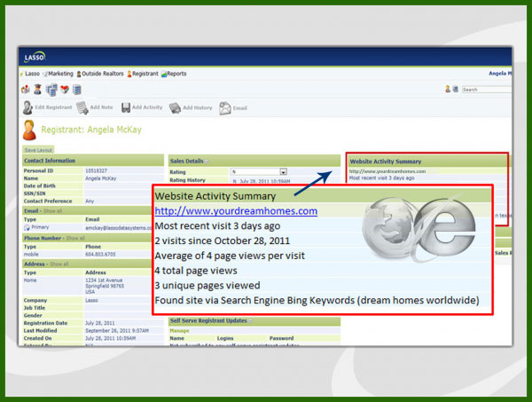Viewport: 532px width, 402px height.
Task: Click the Add History icon
Action: point(175,108)
